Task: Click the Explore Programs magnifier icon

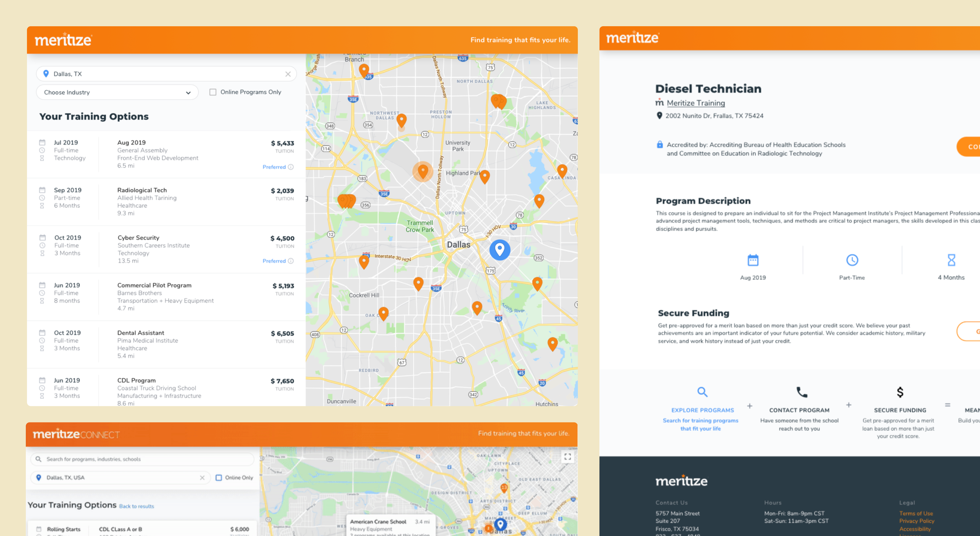Action: (x=702, y=392)
